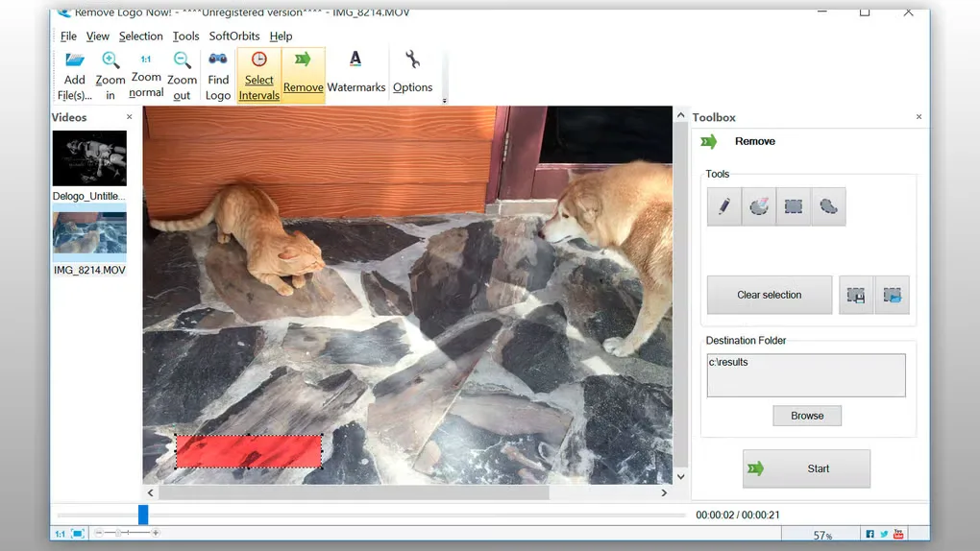The image size is (980, 551).
Task: Click the red selection rectangle on video
Action: (249, 452)
